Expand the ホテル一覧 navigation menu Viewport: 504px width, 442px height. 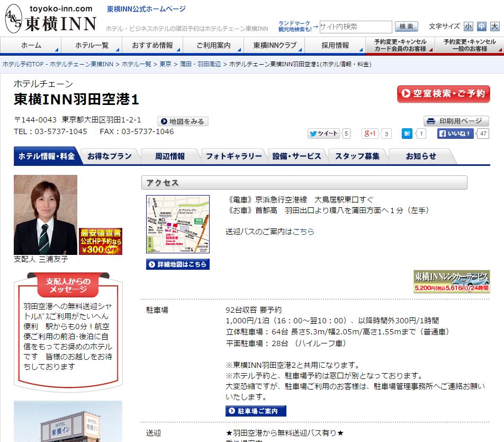pos(92,46)
